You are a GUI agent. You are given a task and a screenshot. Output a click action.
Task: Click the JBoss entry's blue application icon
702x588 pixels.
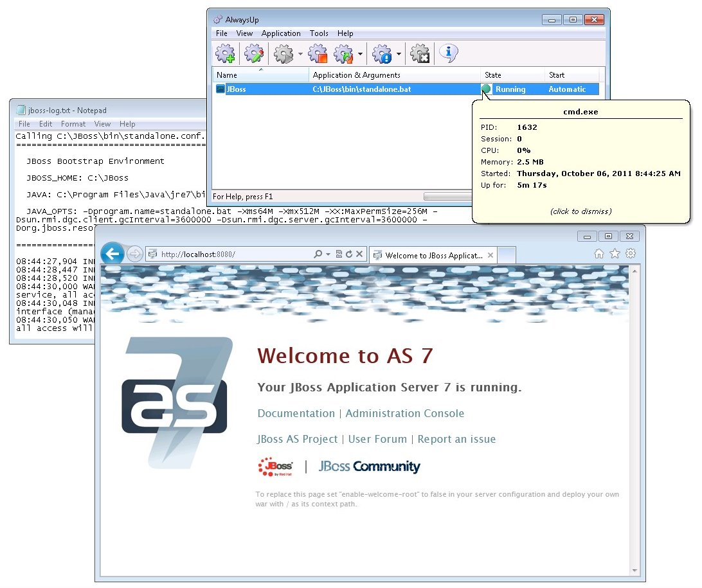click(x=221, y=89)
